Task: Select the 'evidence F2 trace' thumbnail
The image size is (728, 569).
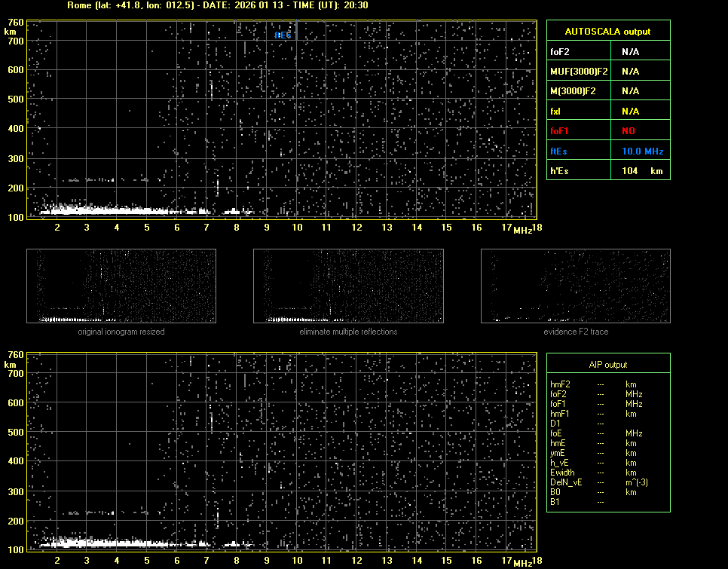Action: pos(576,286)
